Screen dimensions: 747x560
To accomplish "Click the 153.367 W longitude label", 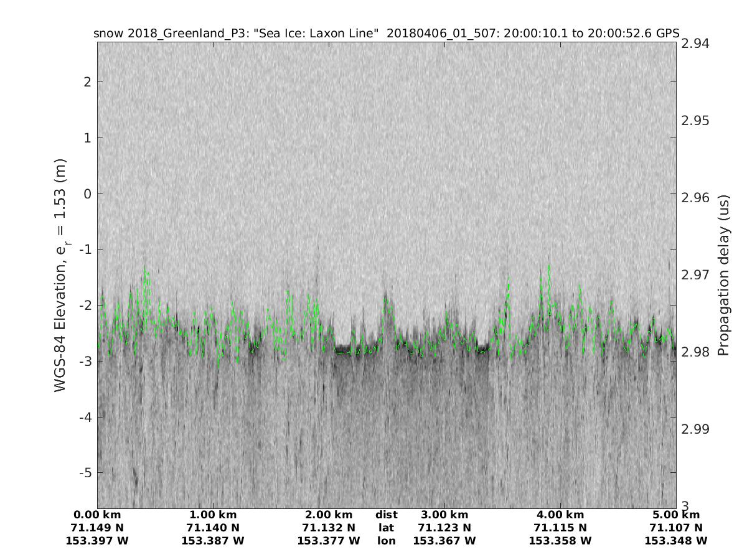I will coord(444,541).
